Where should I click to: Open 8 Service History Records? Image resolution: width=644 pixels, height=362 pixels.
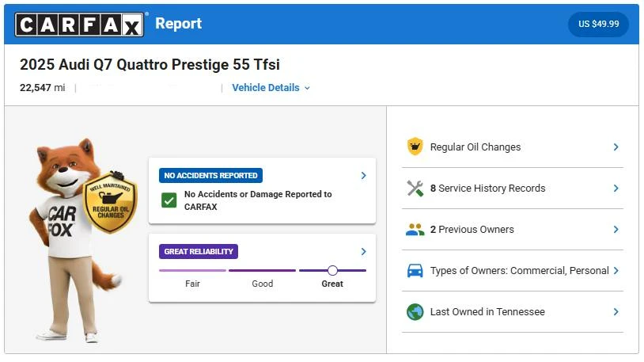click(x=513, y=188)
